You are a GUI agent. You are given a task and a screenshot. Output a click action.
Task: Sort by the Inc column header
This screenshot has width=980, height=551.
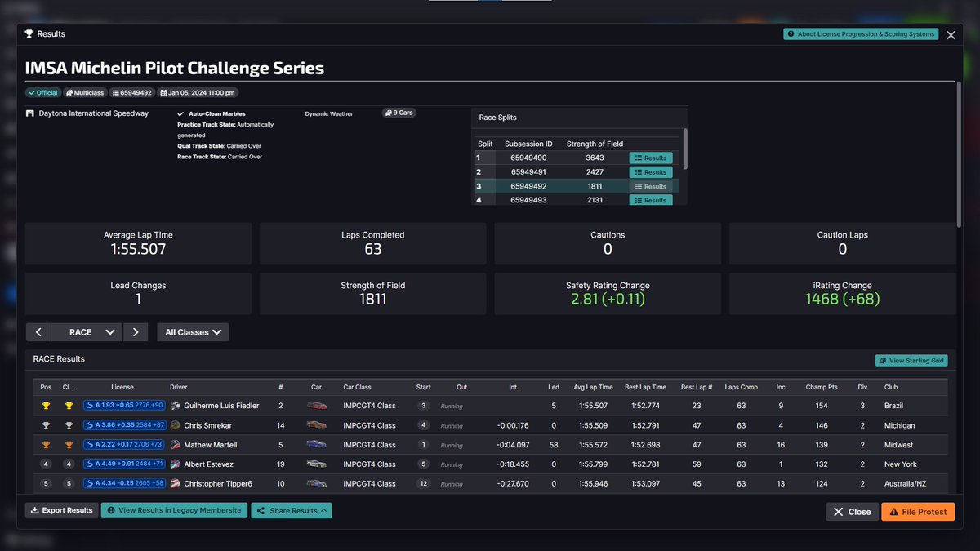(782, 387)
